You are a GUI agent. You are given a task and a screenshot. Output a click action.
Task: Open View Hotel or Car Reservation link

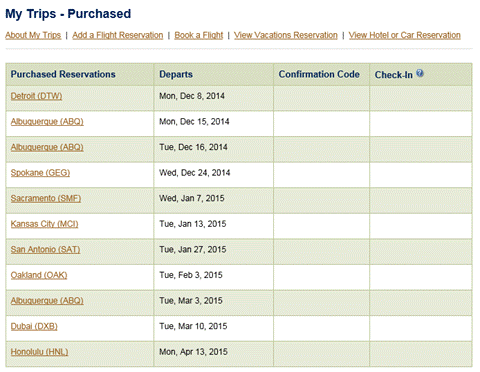click(x=405, y=35)
